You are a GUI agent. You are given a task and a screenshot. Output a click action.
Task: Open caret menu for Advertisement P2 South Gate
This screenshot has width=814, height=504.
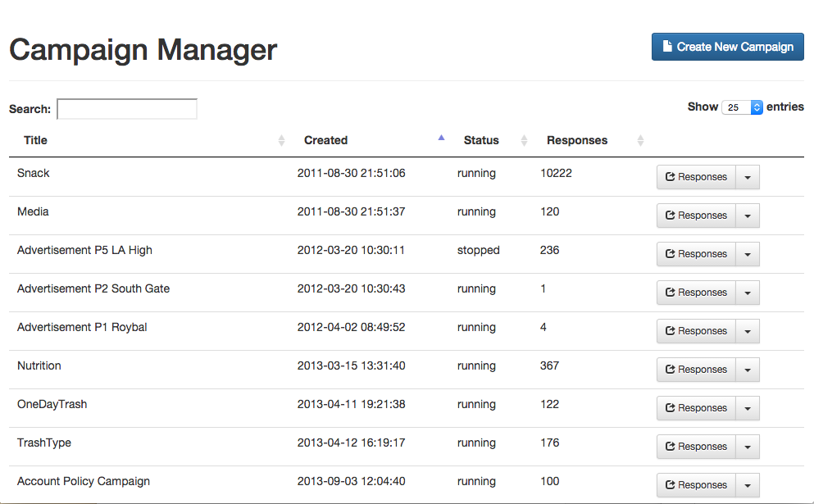tap(747, 293)
